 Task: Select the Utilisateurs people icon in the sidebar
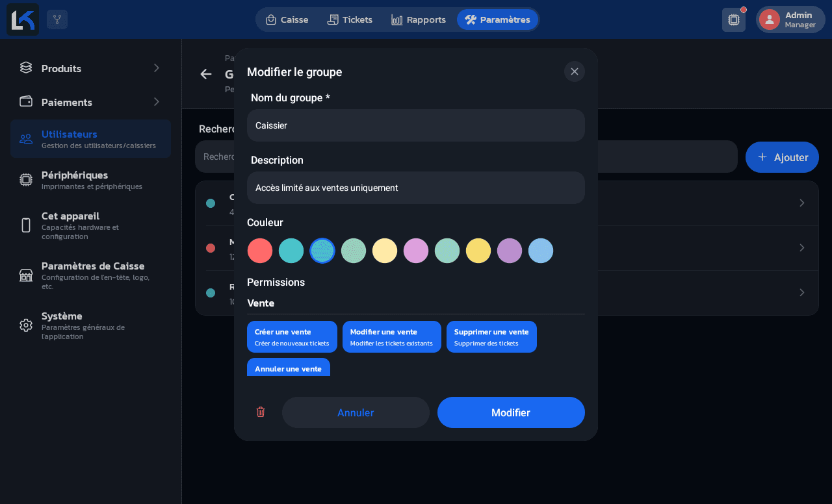click(26, 138)
